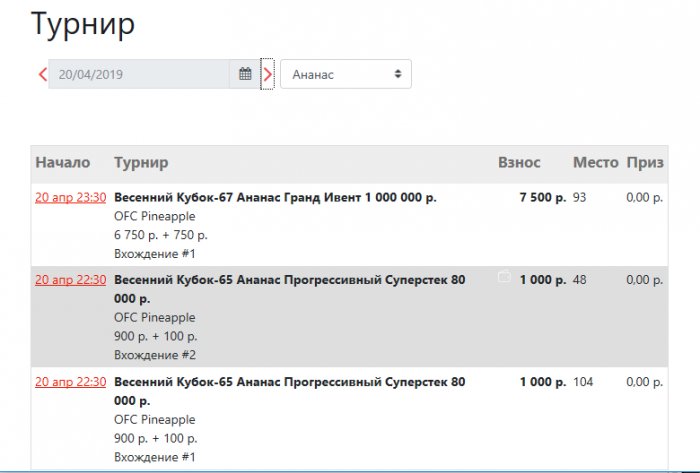Open the Ананас game type dropdown
This screenshot has width=700, height=473.
345,74
